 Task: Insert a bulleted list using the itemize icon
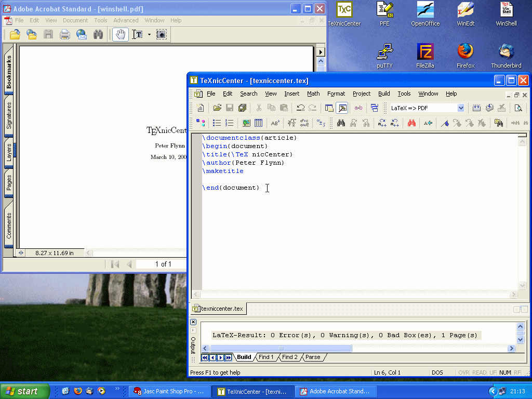point(217,123)
